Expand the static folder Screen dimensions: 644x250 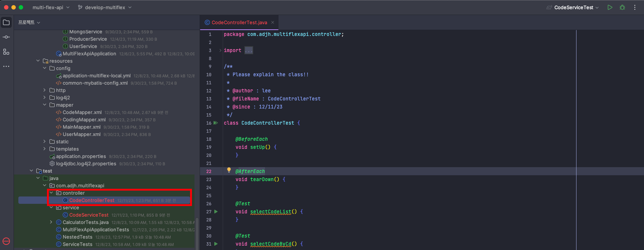click(44, 141)
